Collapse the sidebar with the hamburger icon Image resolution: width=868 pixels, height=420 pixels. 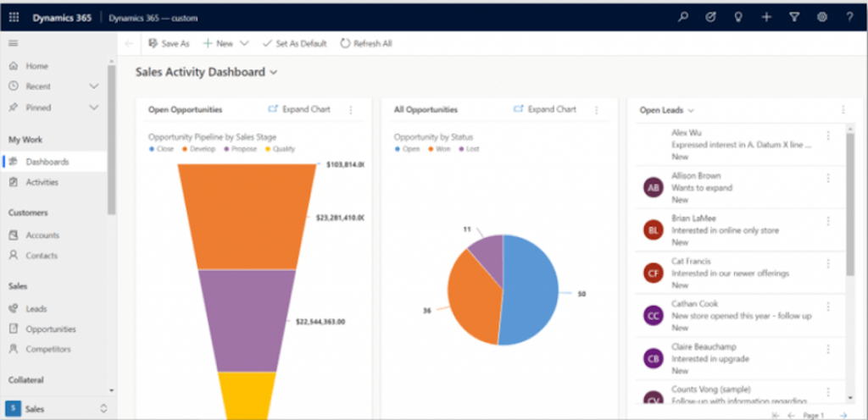point(14,43)
